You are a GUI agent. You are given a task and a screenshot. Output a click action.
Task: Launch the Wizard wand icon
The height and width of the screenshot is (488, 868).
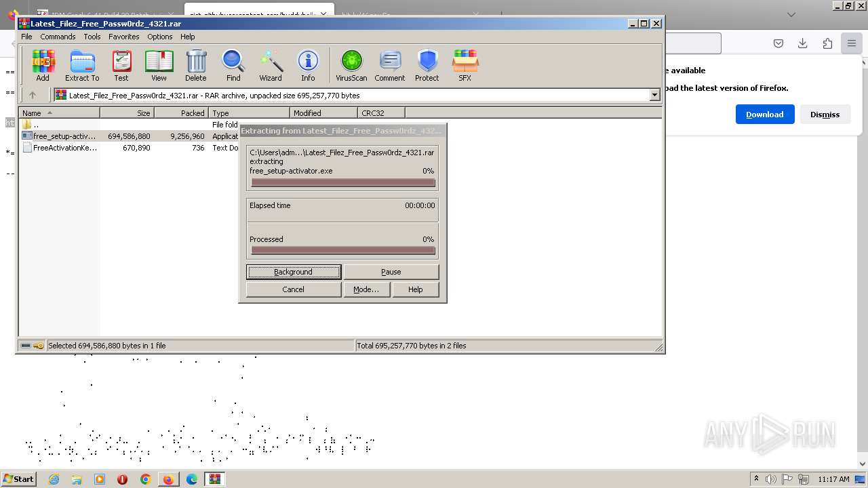tap(271, 66)
